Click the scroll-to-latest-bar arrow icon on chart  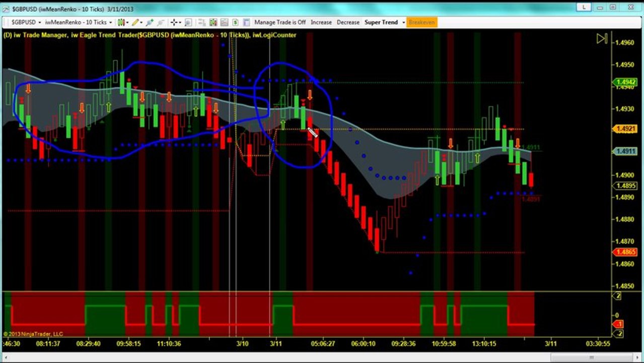(602, 39)
